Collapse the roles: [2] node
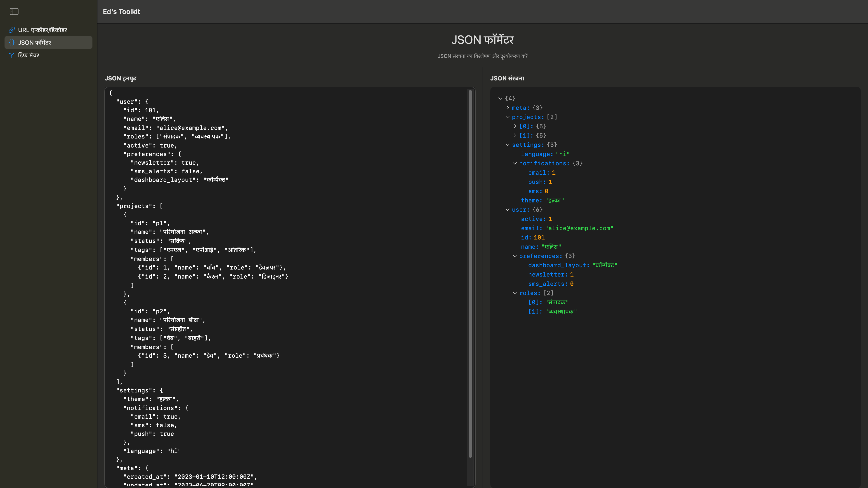The width and height of the screenshot is (868, 488). pyautogui.click(x=515, y=293)
